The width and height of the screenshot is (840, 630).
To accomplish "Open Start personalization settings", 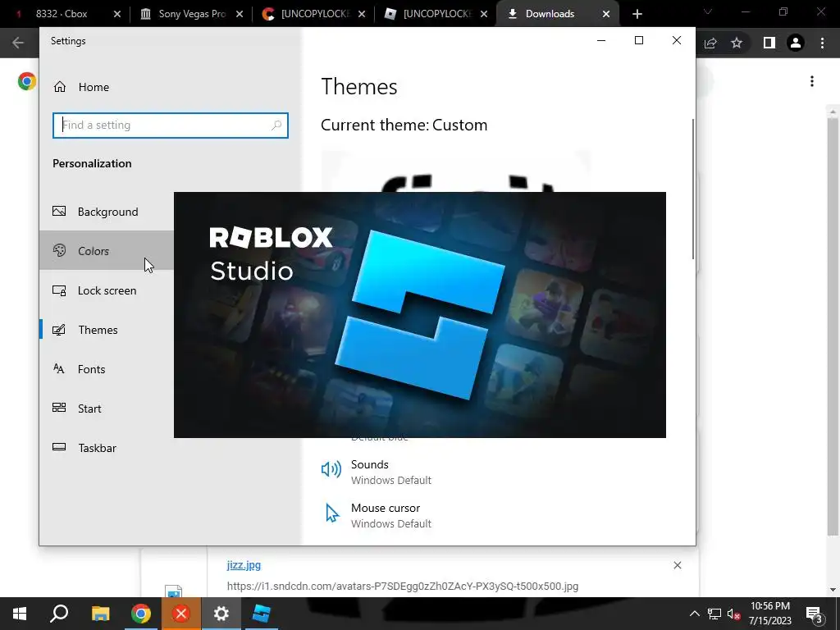I will (107, 409).
